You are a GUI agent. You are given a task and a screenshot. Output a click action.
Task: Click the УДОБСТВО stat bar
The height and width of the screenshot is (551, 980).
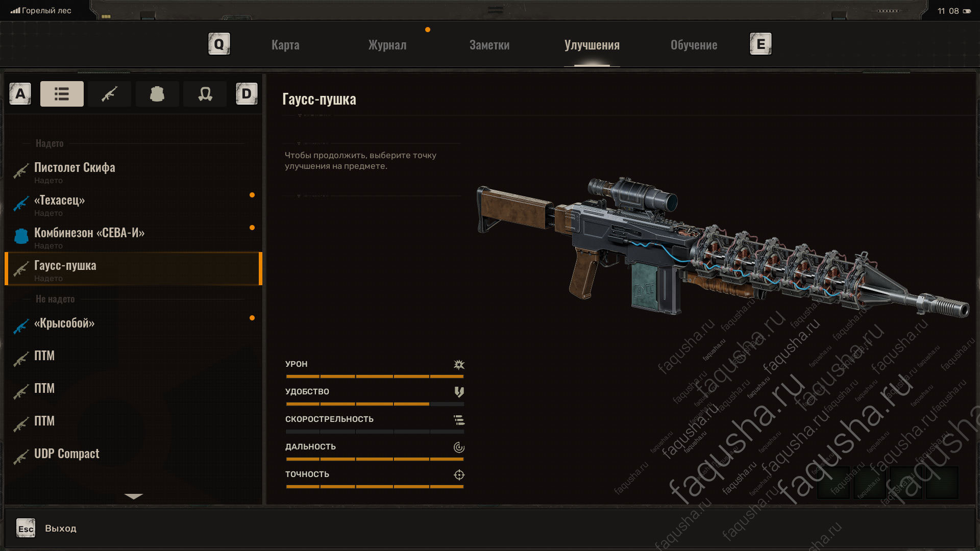point(375,404)
